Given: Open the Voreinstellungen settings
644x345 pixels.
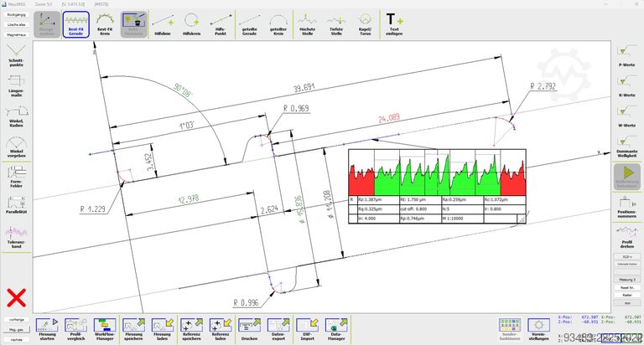Looking at the screenshot, I should tap(538, 329).
